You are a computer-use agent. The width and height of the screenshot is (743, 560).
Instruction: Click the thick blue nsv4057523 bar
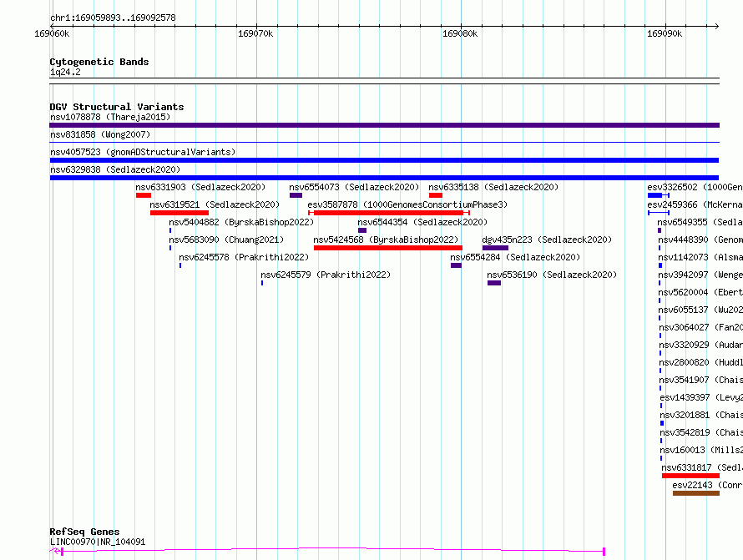coord(384,160)
